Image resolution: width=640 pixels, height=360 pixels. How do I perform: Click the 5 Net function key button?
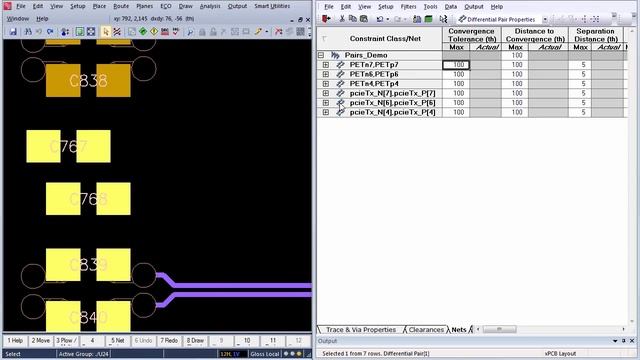(118, 340)
